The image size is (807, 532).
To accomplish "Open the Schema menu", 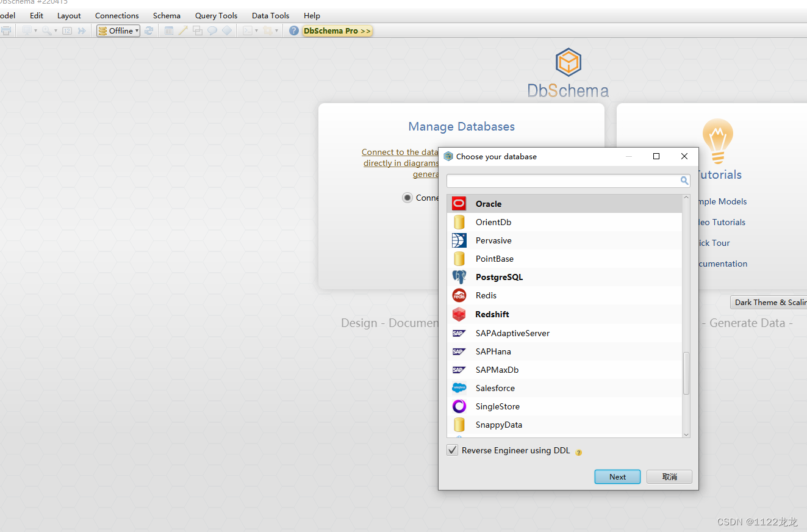I will point(167,15).
